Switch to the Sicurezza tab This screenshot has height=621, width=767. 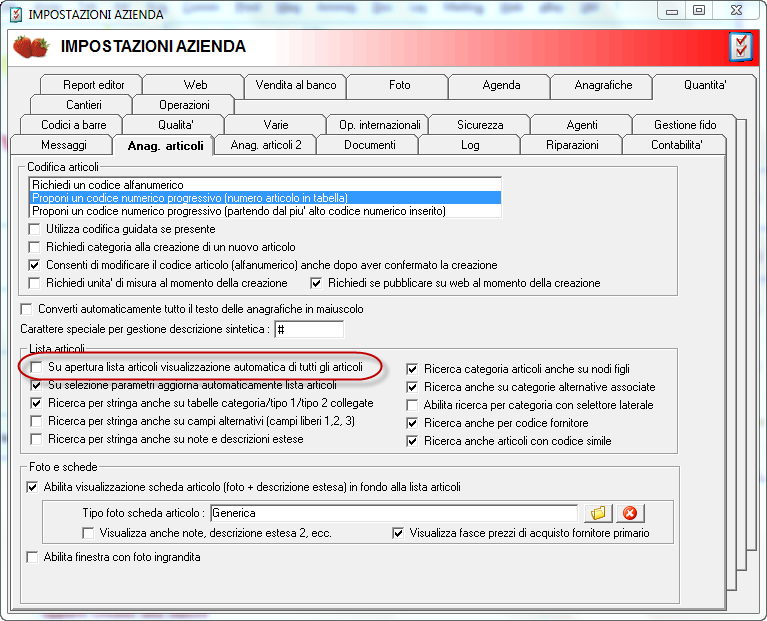(x=480, y=125)
